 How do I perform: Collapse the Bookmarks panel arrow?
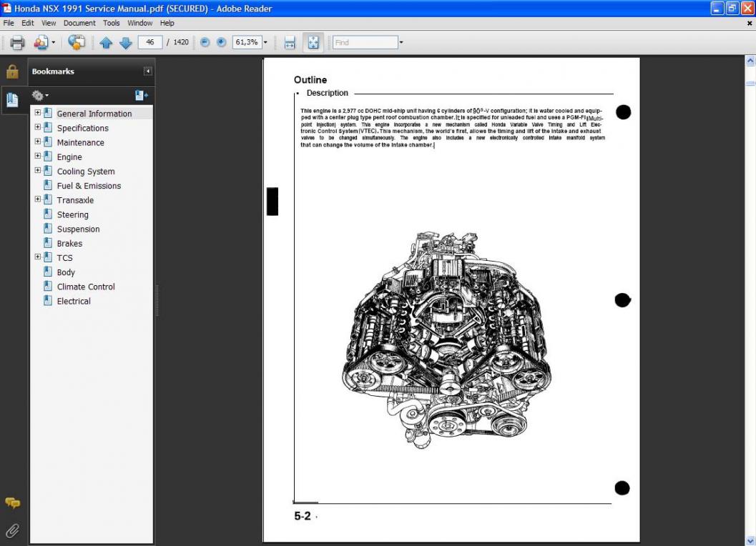pyautogui.click(x=148, y=71)
